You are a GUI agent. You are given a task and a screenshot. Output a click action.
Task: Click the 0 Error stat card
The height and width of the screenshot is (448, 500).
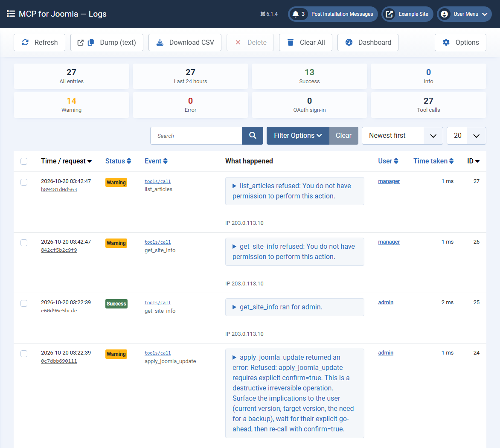190,105
